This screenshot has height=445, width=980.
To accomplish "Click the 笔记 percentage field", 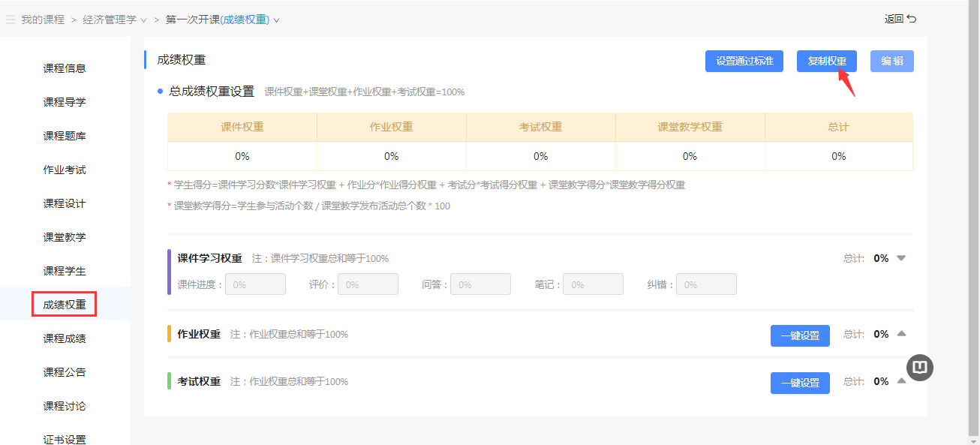I will coord(593,284).
